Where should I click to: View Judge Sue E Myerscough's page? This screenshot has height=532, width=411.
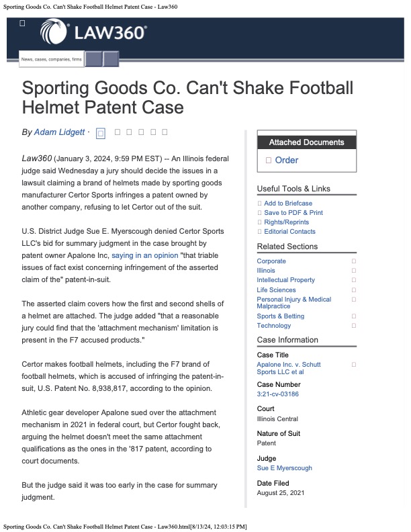(284, 468)
